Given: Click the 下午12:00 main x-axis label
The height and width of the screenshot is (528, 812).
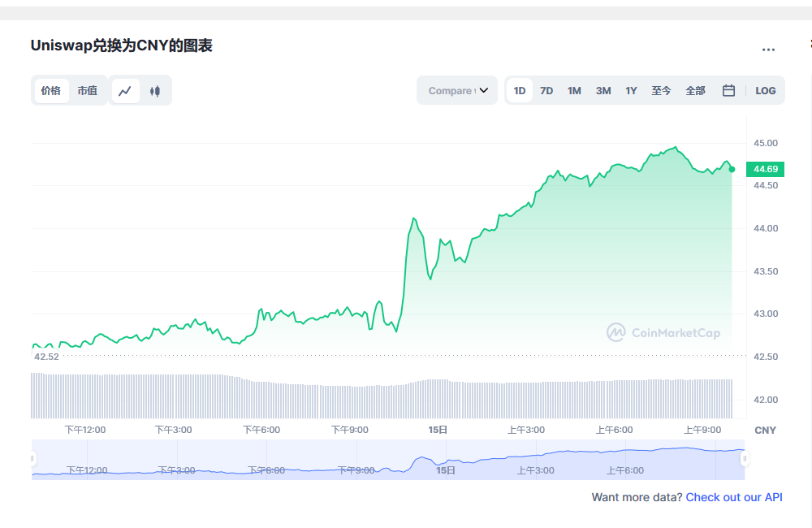Looking at the screenshot, I should pos(85,430).
